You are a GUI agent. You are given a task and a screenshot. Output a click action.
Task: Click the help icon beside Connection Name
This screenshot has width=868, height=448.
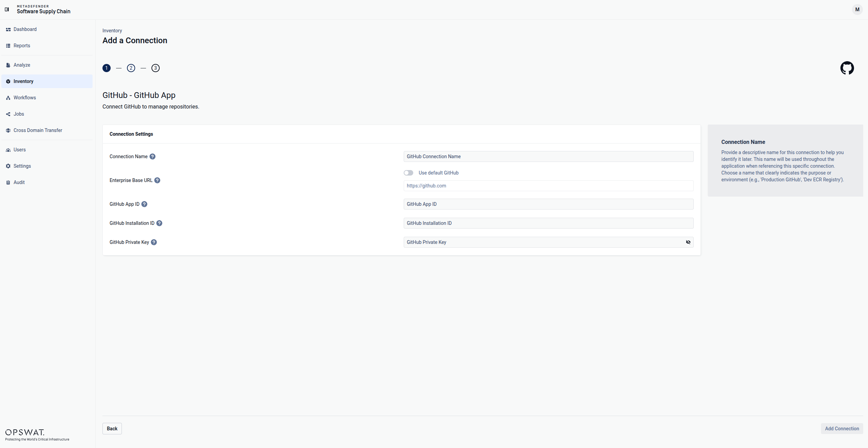tap(152, 156)
